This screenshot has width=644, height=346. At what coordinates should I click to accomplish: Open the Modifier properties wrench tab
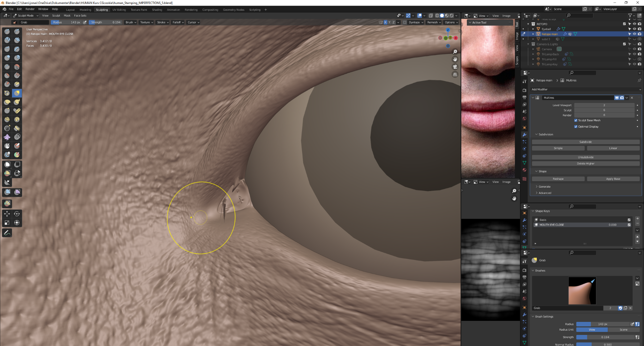524,135
